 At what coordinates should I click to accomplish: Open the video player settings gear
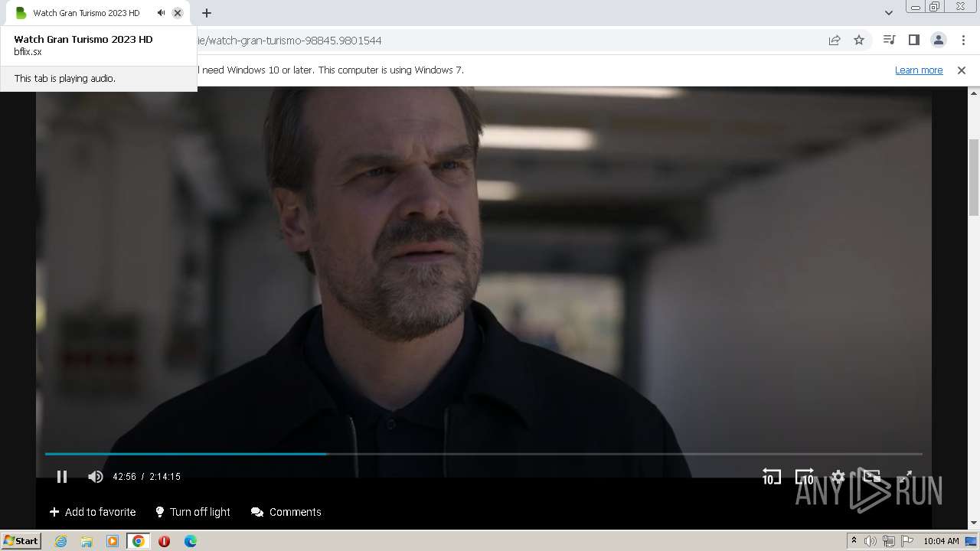[x=838, y=477]
